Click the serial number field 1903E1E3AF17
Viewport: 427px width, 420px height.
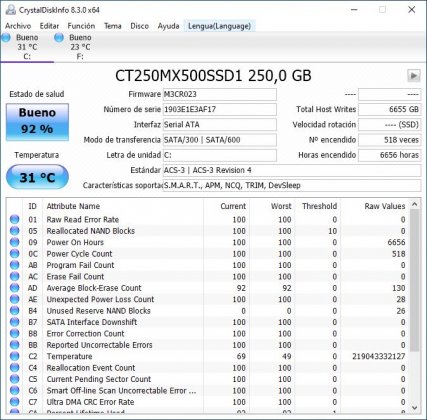coord(220,109)
